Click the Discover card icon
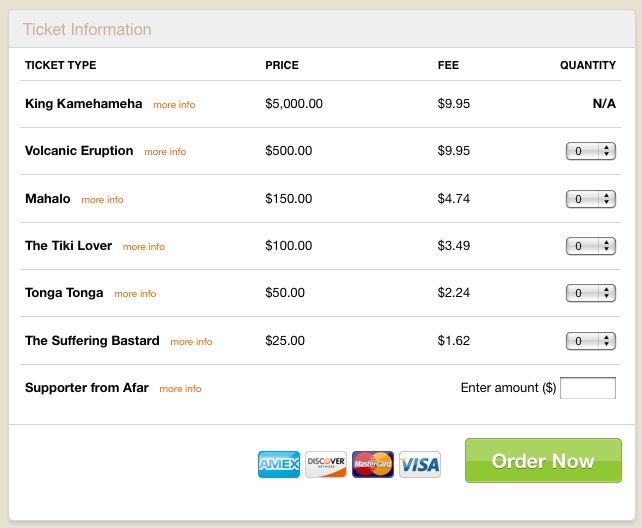This screenshot has height=528, width=642. click(326, 464)
